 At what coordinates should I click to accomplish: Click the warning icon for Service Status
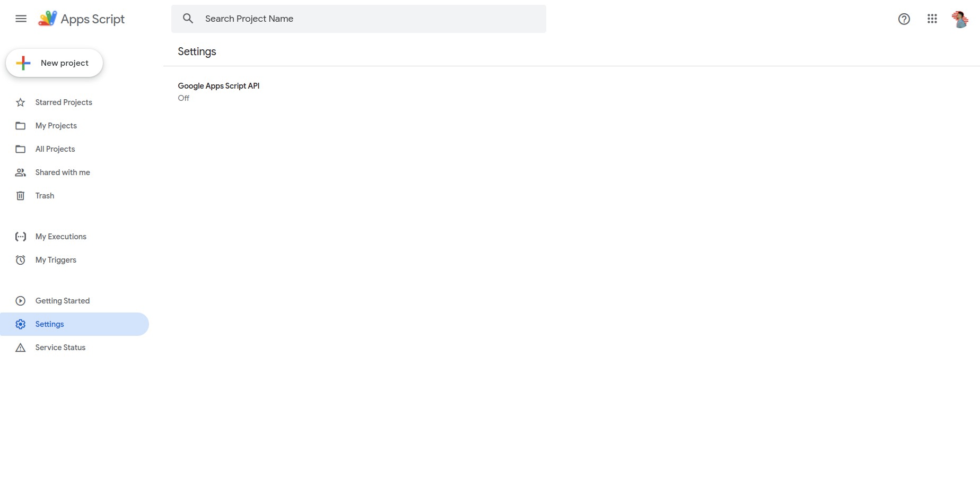tap(21, 348)
